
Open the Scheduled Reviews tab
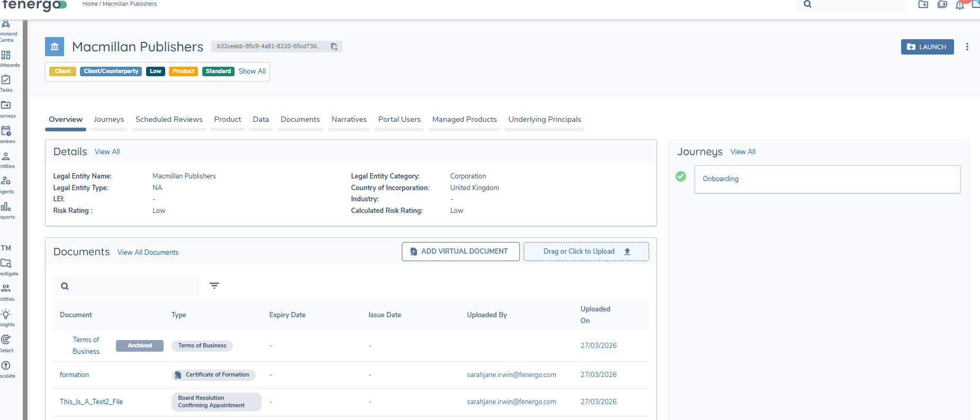(x=169, y=119)
